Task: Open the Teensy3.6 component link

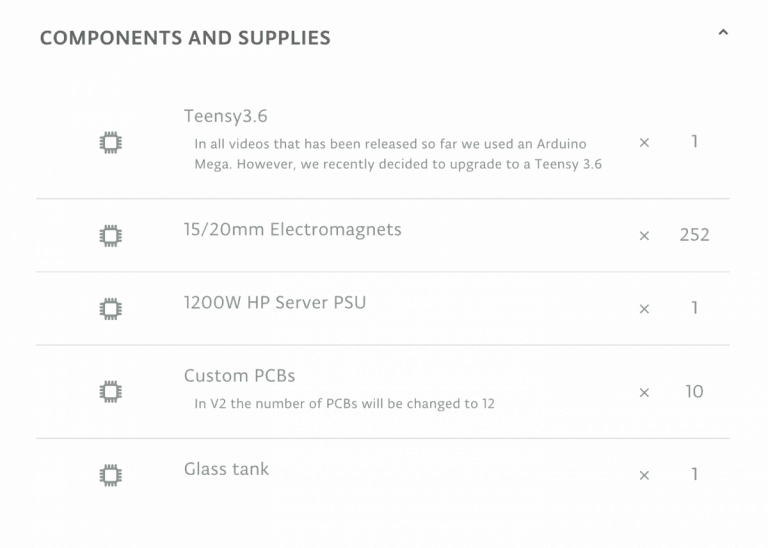Action: pyautogui.click(x=225, y=116)
